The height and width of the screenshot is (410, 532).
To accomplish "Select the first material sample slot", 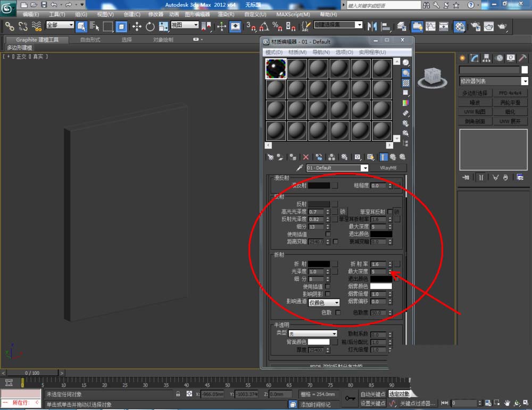I will (x=276, y=69).
